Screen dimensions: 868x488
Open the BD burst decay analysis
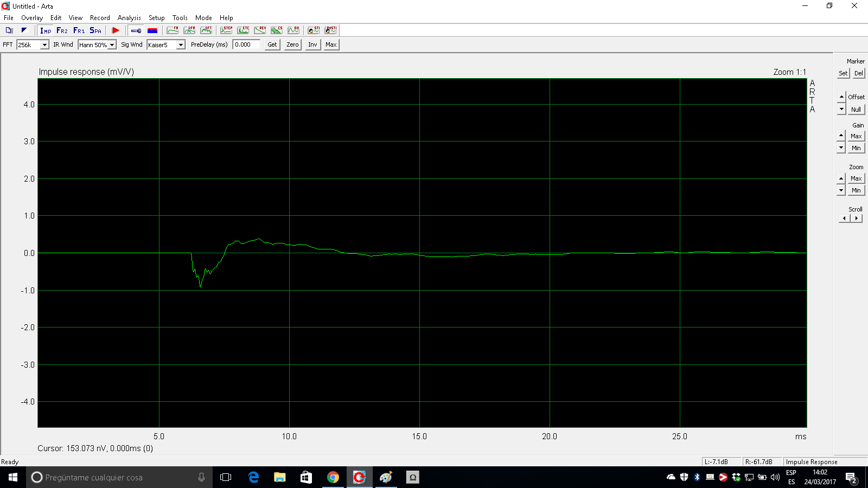click(x=293, y=30)
